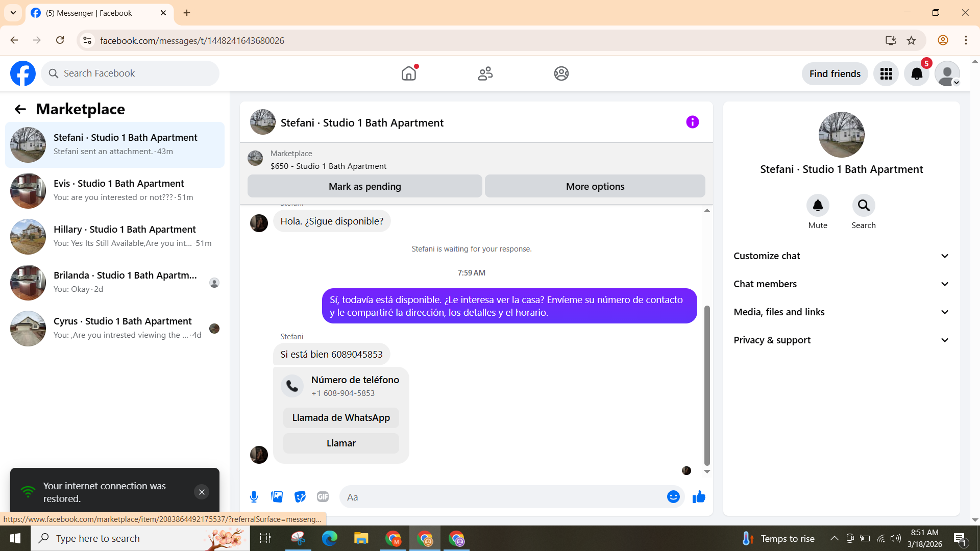Search in conversation magnifier icon

(863, 206)
